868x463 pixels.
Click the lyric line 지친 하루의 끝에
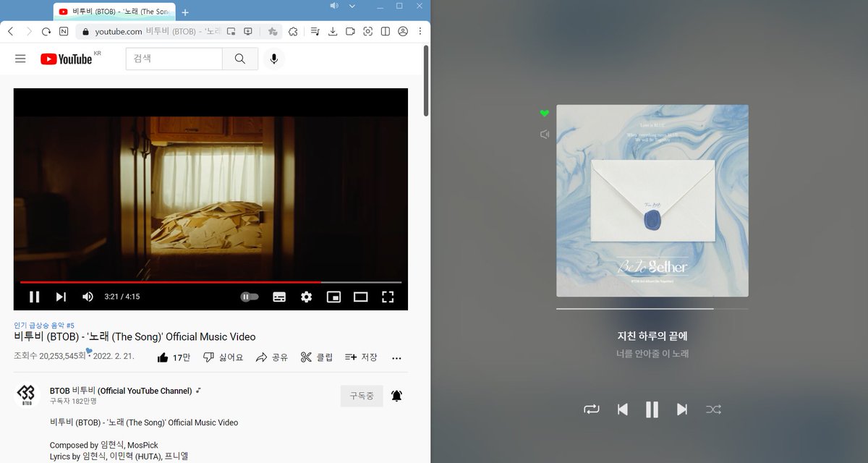click(652, 336)
